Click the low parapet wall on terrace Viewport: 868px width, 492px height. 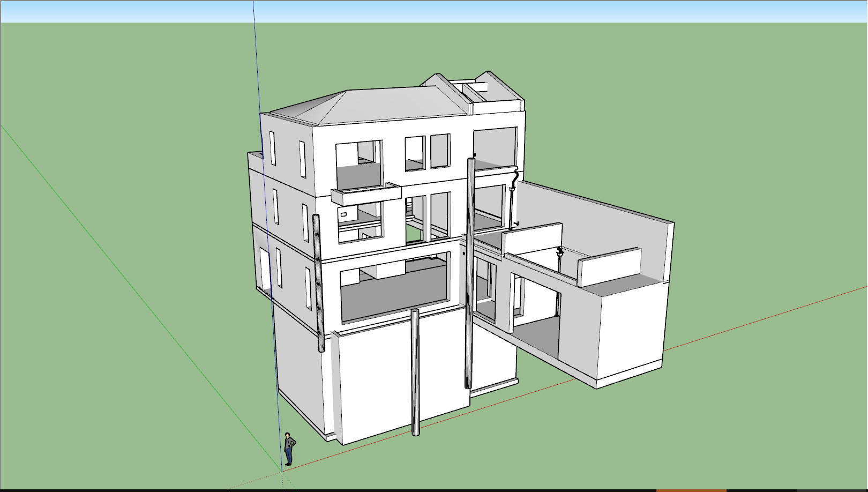[610, 267]
